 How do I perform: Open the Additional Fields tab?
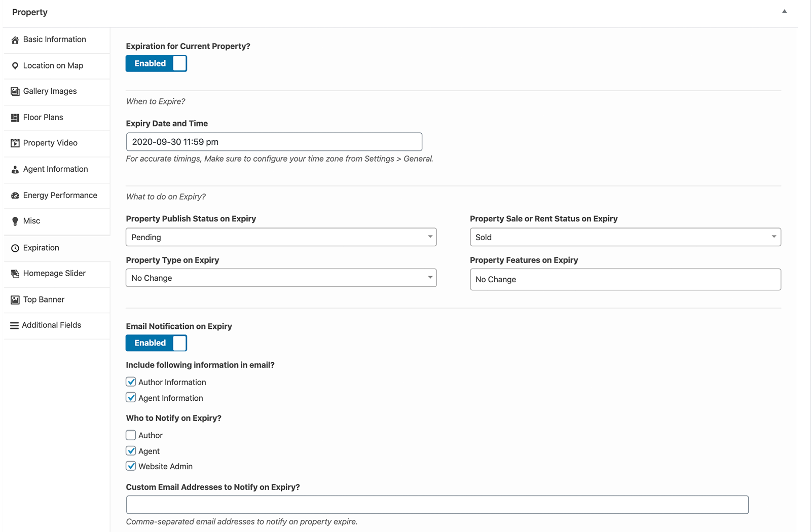51,325
